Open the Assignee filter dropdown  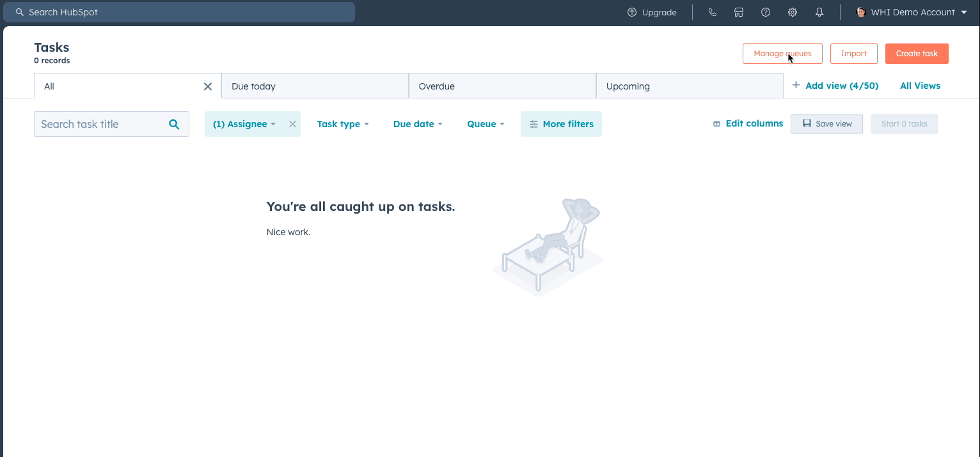[x=244, y=124]
